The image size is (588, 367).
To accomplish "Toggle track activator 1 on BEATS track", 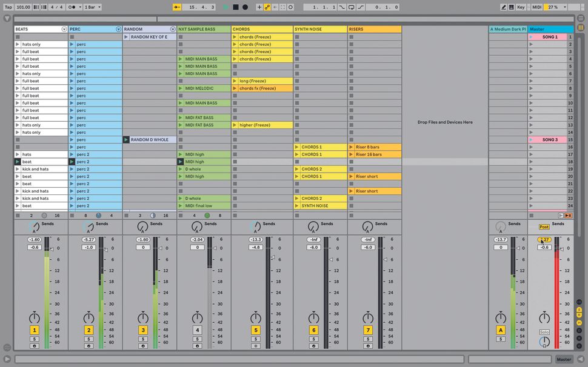I will 34,330.
